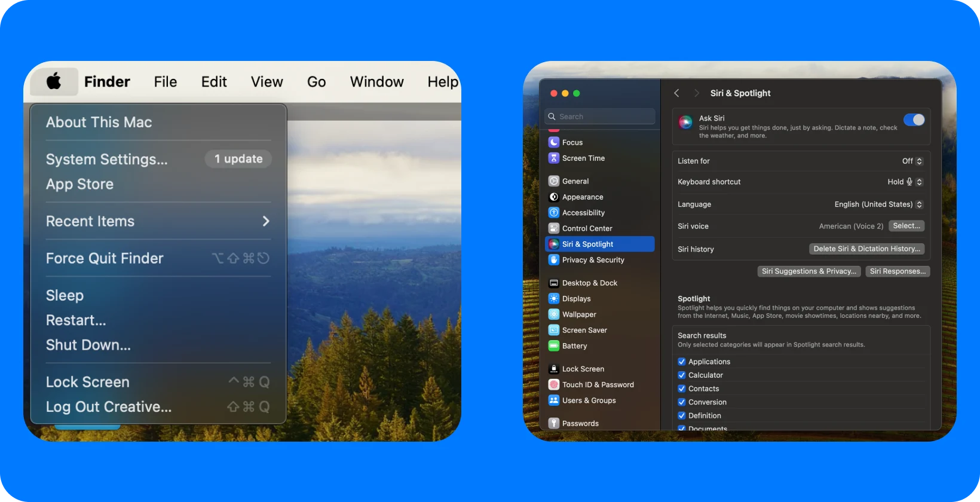This screenshot has height=502, width=980.
Task: Open the Keyboard shortcut Hold dropdown
Action: pyautogui.click(x=905, y=182)
